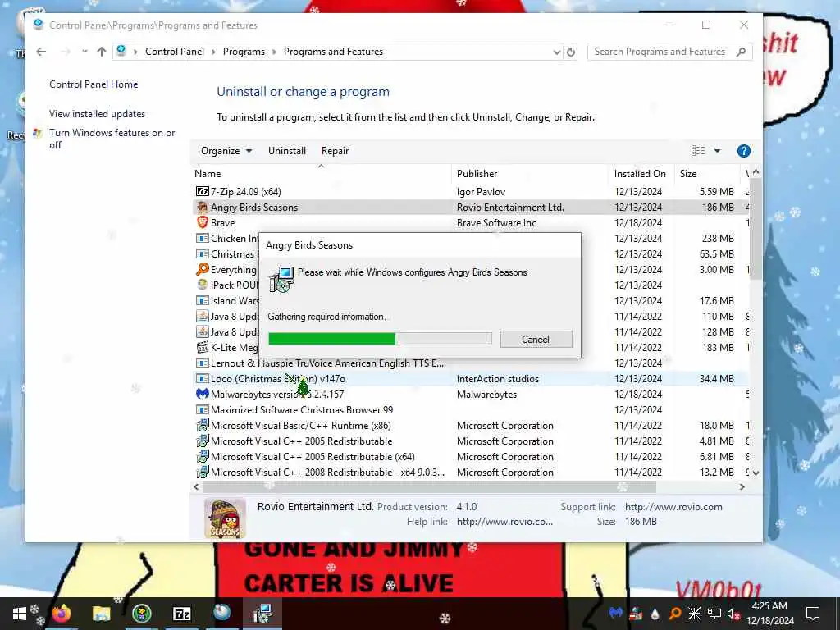This screenshot has height=630, width=840.
Task: Launch Firefox from the taskbar
Action: 61,614
